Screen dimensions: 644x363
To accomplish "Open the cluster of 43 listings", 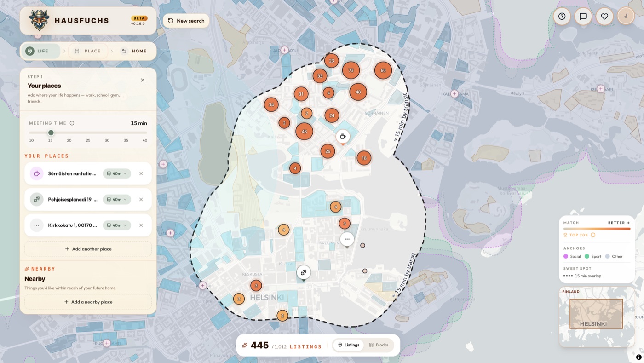I will [x=304, y=132].
